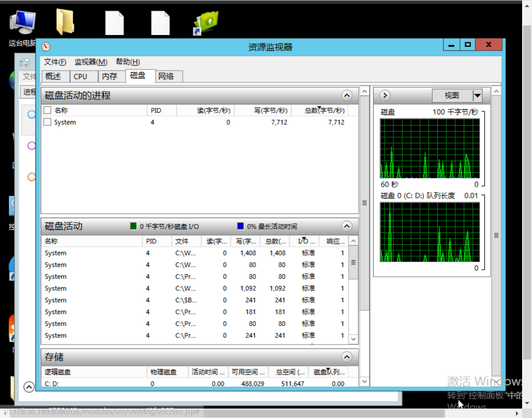This screenshot has width=532, height=418.
Task: Open the 这台电脑 desktop icon
Action: [22, 25]
